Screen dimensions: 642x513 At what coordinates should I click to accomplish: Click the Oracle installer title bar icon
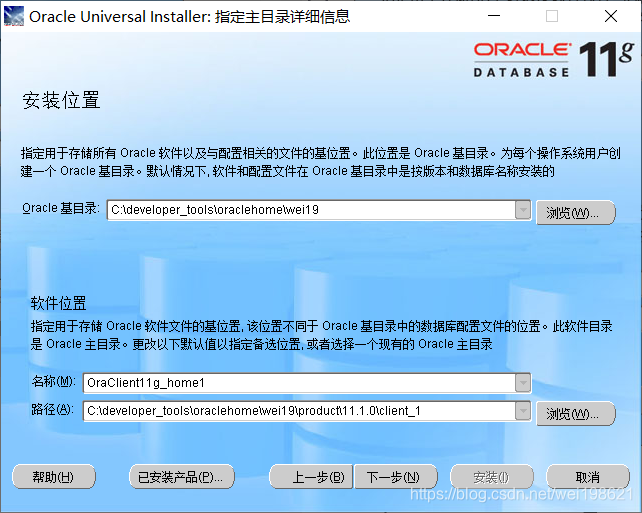click(x=14, y=16)
